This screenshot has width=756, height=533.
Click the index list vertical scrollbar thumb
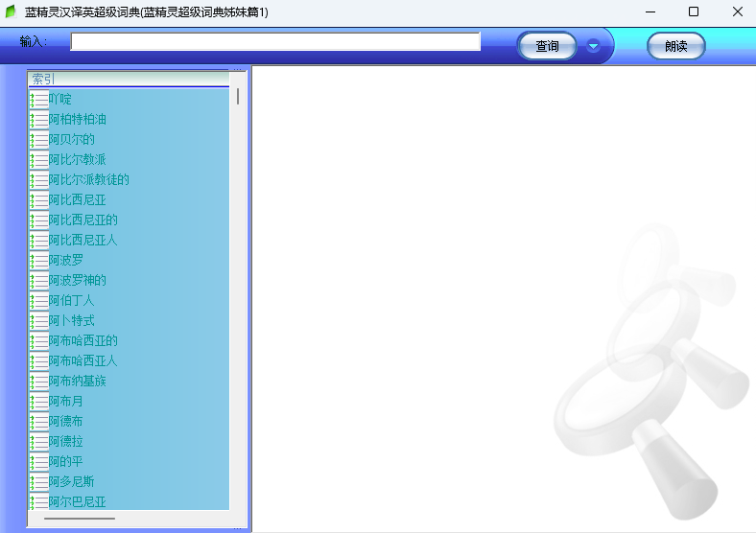click(x=238, y=97)
